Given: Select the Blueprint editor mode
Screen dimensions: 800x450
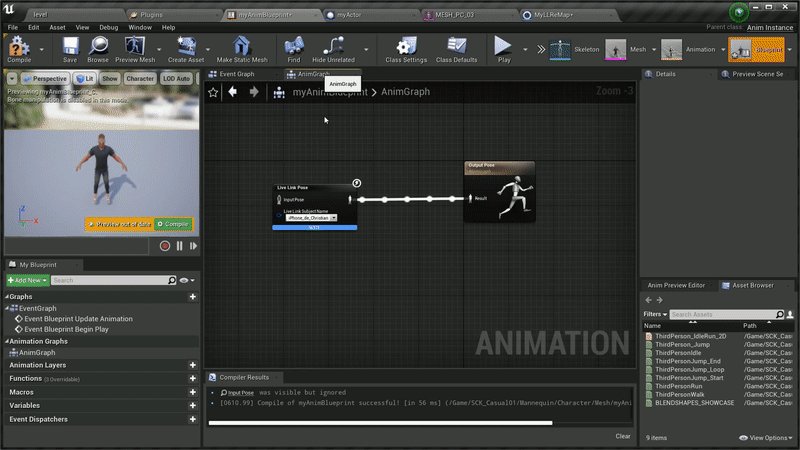Looking at the screenshot, I should (x=756, y=49).
